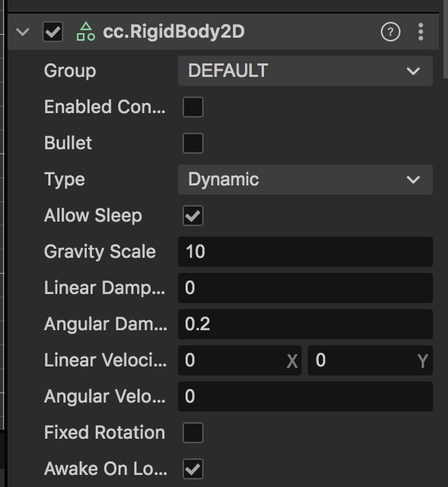
Task: Click the Linear Velocity X field
Action: [x=240, y=360]
